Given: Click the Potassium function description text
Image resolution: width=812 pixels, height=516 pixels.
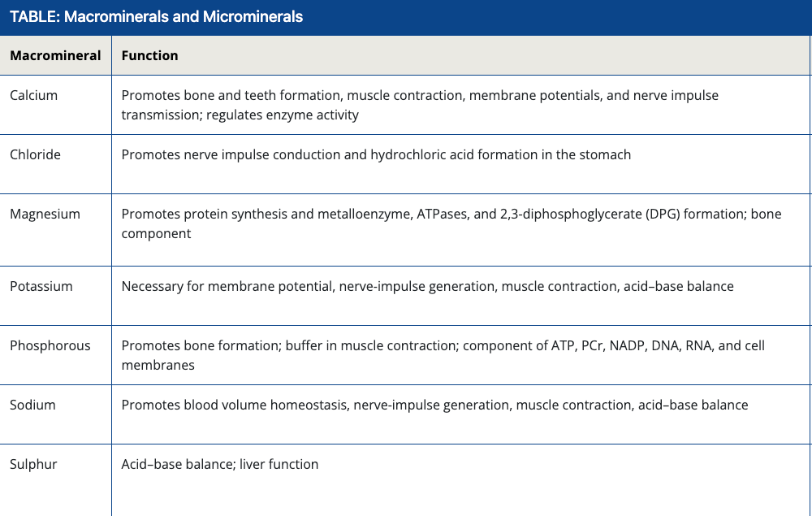Looking at the screenshot, I should coord(427,286).
